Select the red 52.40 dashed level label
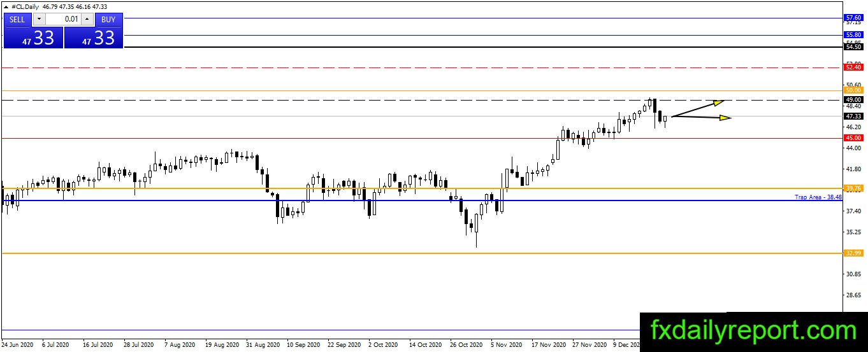This screenshot has width=868, height=352. [x=853, y=67]
